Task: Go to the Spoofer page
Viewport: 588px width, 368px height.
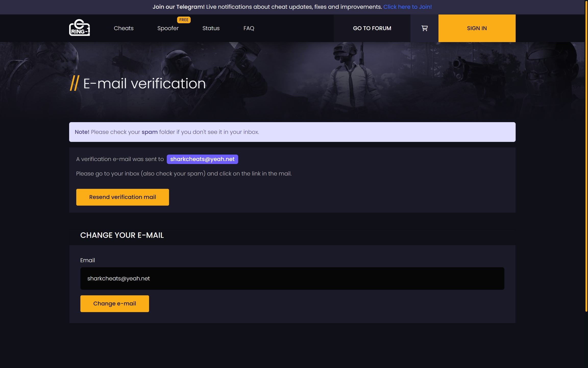Action: [168, 28]
